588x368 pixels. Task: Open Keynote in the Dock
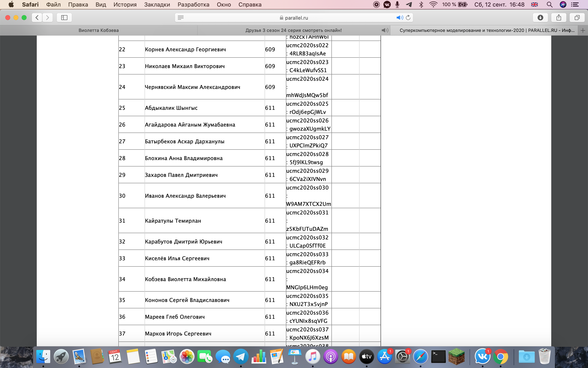point(295,356)
